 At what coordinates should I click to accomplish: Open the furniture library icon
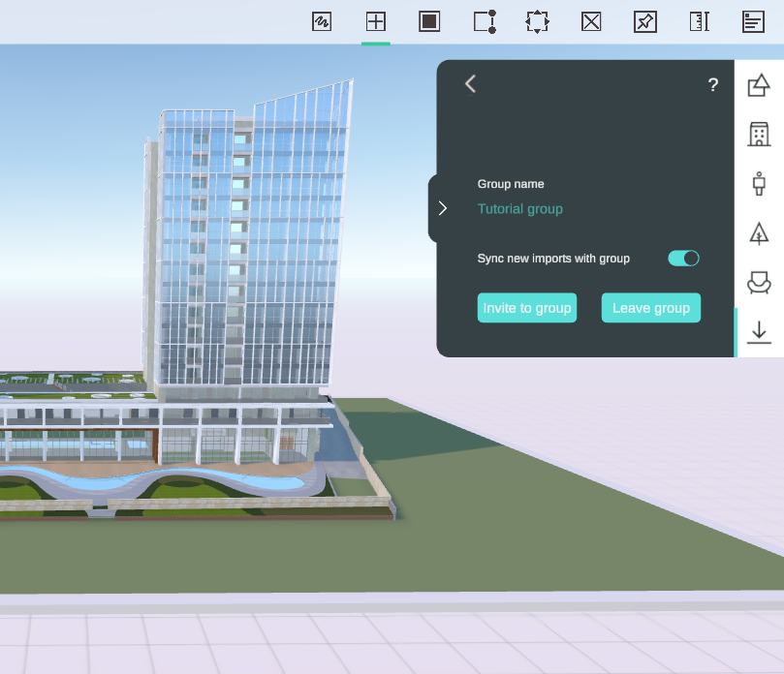pos(759,282)
